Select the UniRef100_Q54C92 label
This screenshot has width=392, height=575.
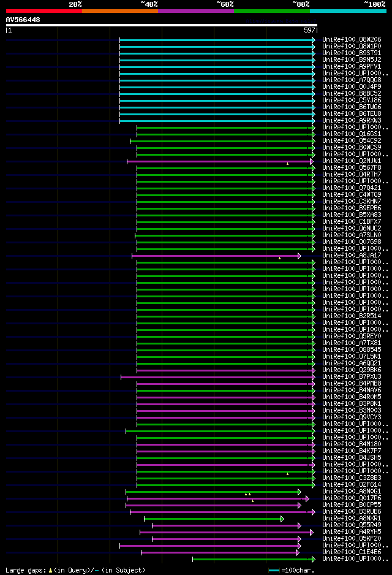(x=352, y=140)
